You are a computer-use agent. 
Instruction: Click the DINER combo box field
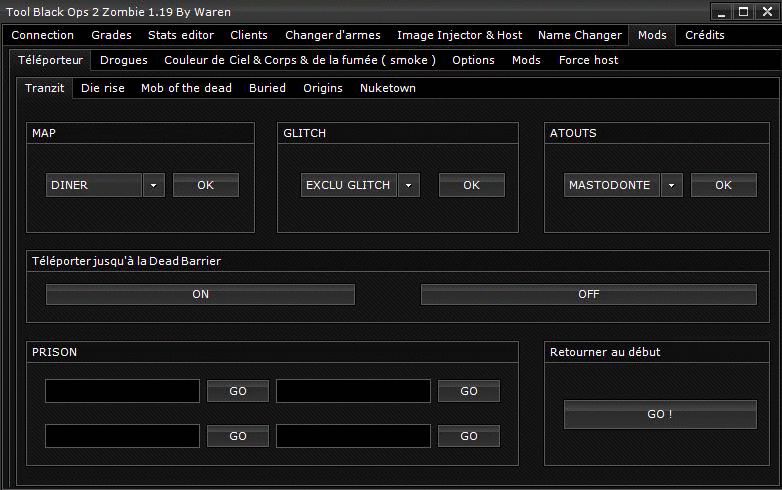click(94, 185)
